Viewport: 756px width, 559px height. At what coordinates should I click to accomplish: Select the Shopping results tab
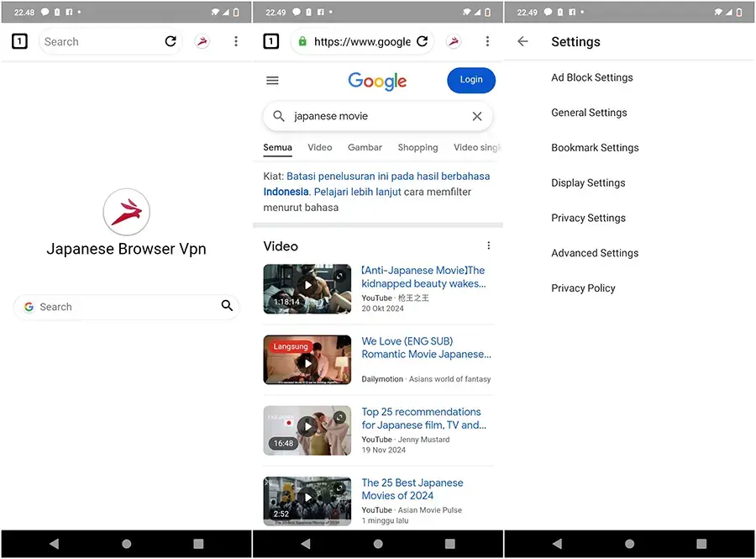tap(417, 147)
